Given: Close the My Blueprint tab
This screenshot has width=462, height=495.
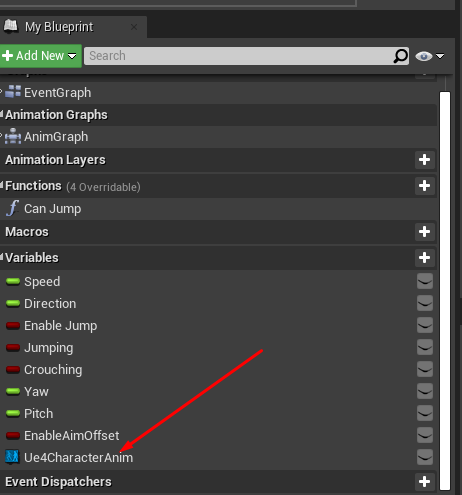Looking at the screenshot, I should pos(134,27).
